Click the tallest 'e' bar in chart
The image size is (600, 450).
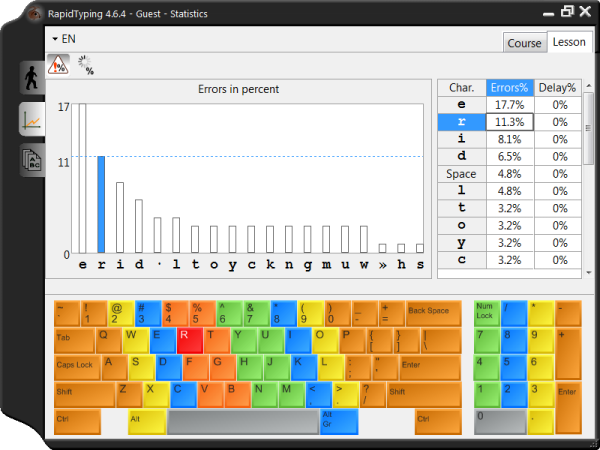82,178
